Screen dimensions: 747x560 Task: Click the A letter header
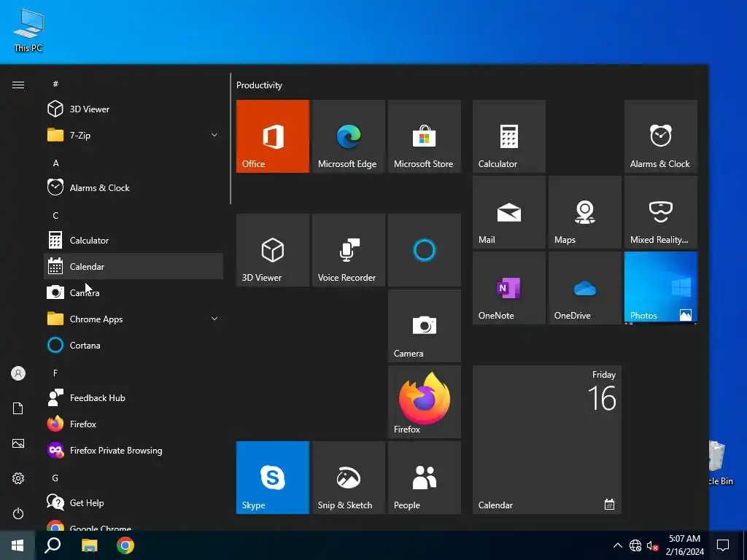tap(55, 163)
